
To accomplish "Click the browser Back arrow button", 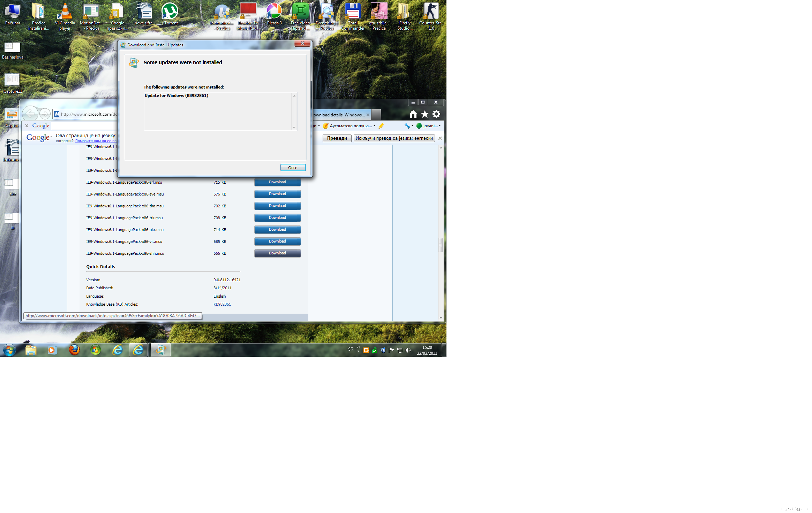I will [x=30, y=114].
